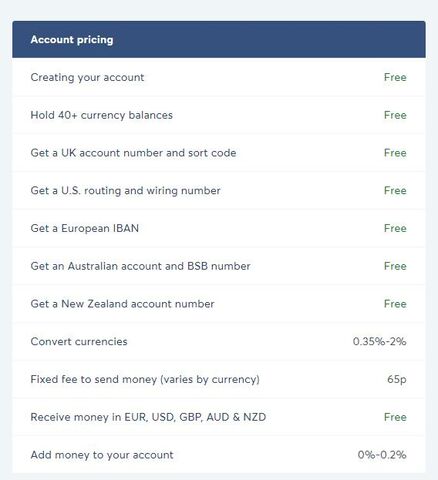Click Free next to Hold 40+ currency balances
Screen dimensions: 438x480
tap(395, 115)
